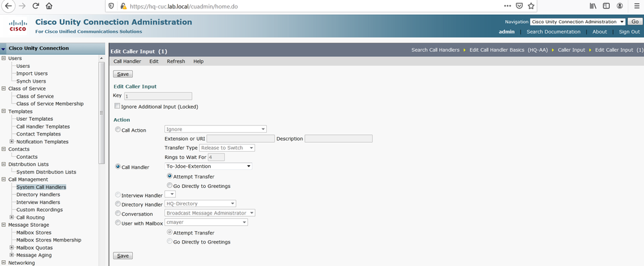Go to Caller Input breadcrumb
This screenshot has height=266, width=644.
click(571, 50)
